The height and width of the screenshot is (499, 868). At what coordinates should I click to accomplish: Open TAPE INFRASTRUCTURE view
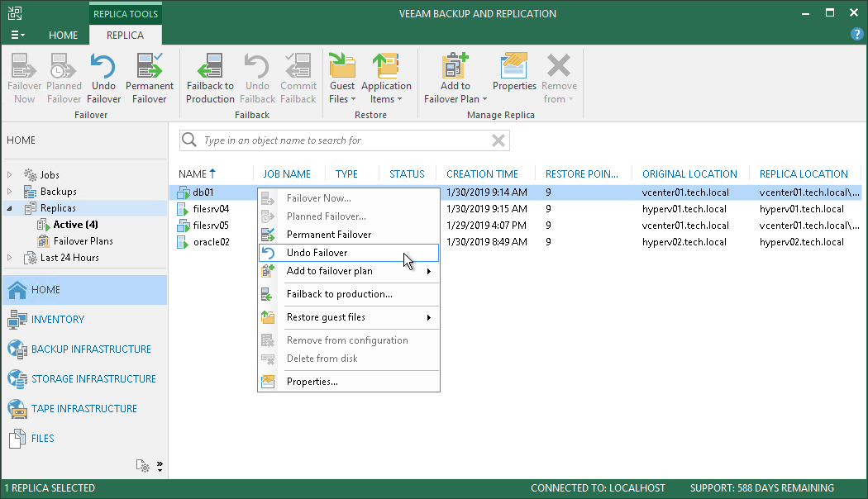(84, 409)
